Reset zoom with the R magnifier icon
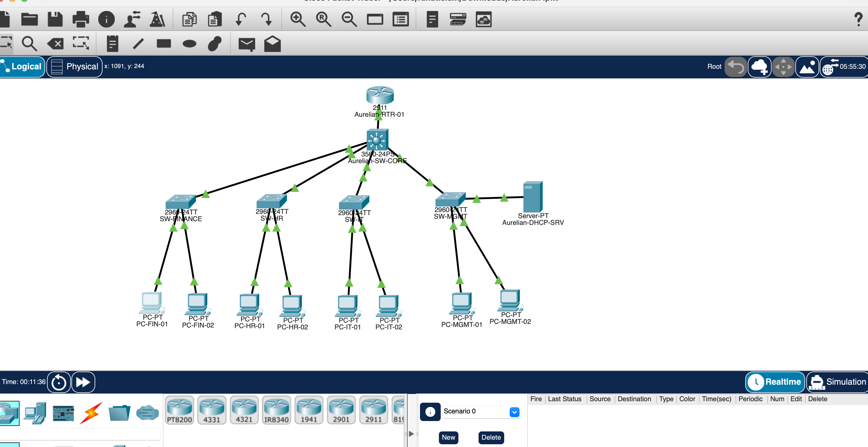Screen dimensions: 868x447 (324, 19)
